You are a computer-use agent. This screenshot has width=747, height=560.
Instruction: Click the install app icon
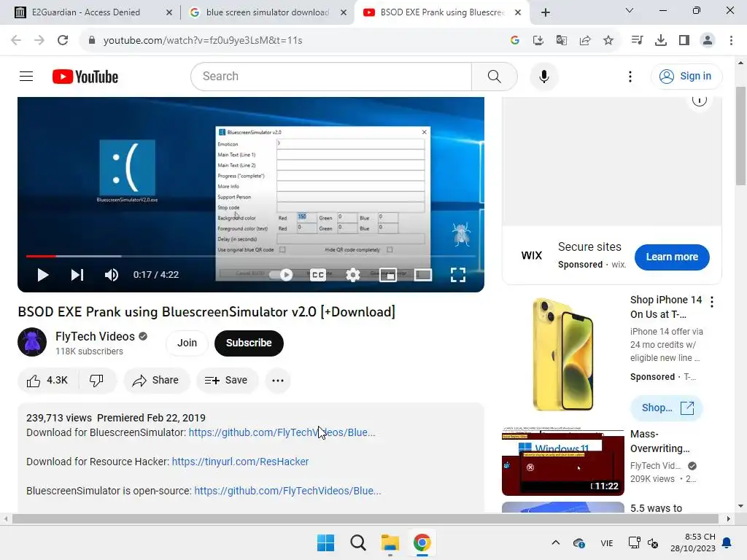click(x=538, y=41)
